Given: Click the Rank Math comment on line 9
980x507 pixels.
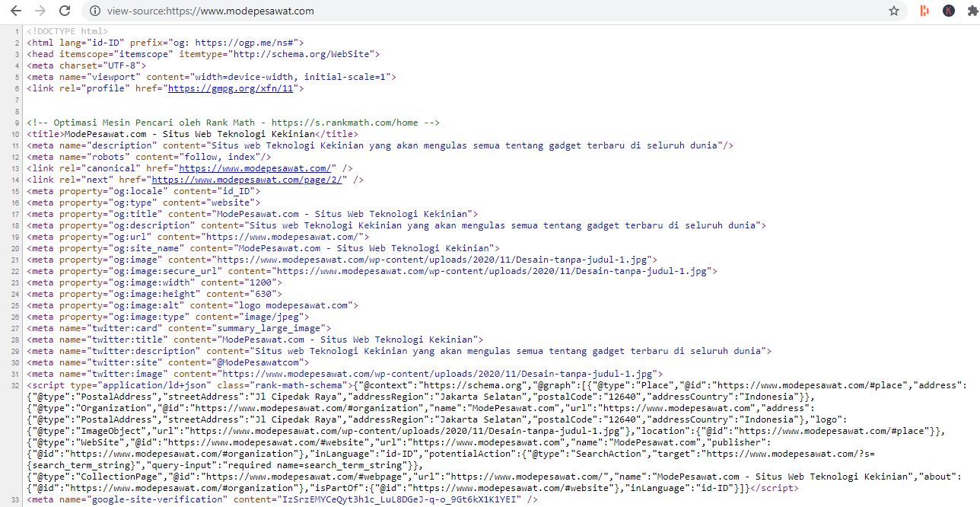Looking at the screenshot, I should click(x=228, y=122).
